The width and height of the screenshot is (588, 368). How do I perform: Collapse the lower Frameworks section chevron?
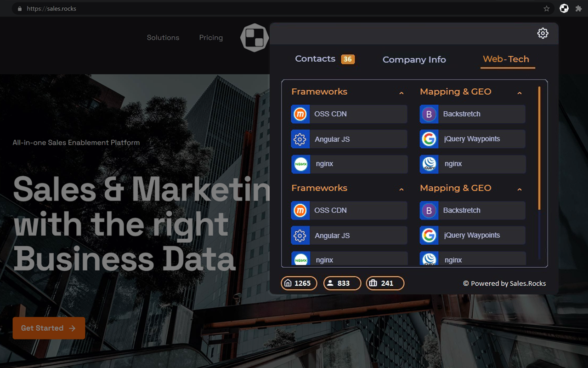point(401,189)
